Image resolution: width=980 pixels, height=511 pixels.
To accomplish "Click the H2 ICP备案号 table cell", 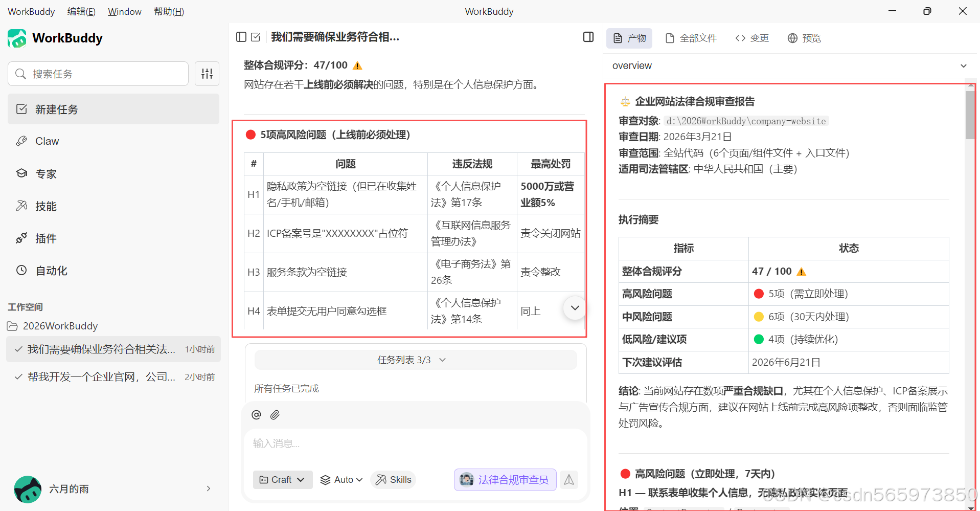I will pyautogui.click(x=345, y=233).
